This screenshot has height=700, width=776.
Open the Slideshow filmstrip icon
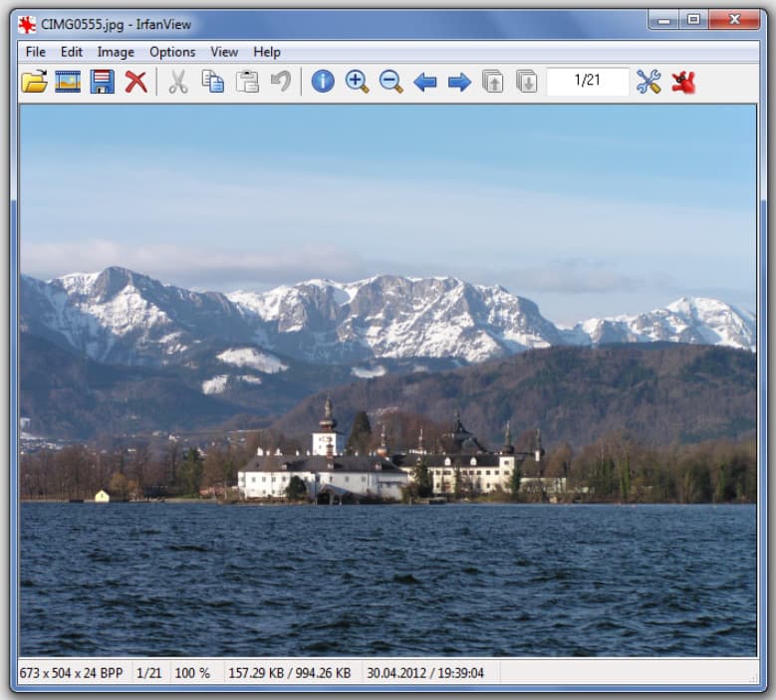click(68, 82)
